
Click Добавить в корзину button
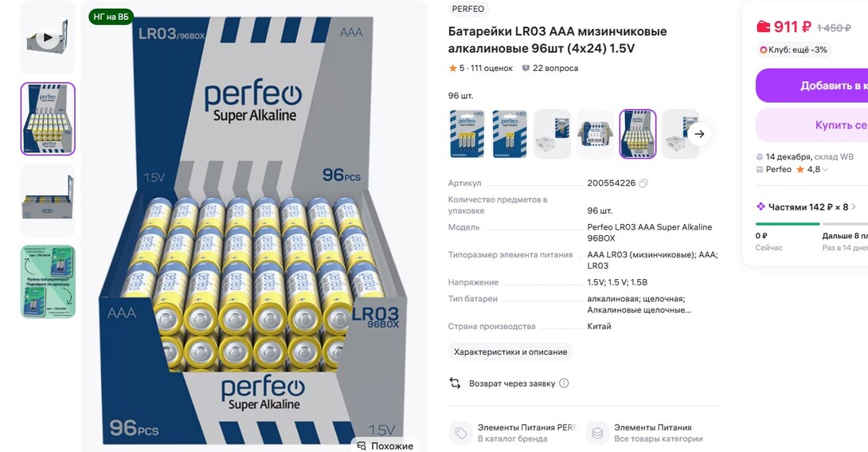811,85
